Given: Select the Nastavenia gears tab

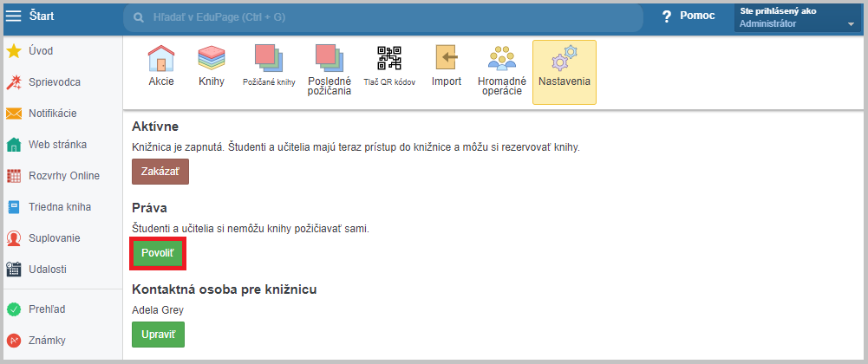Looking at the screenshot, I should click(565, 72).
